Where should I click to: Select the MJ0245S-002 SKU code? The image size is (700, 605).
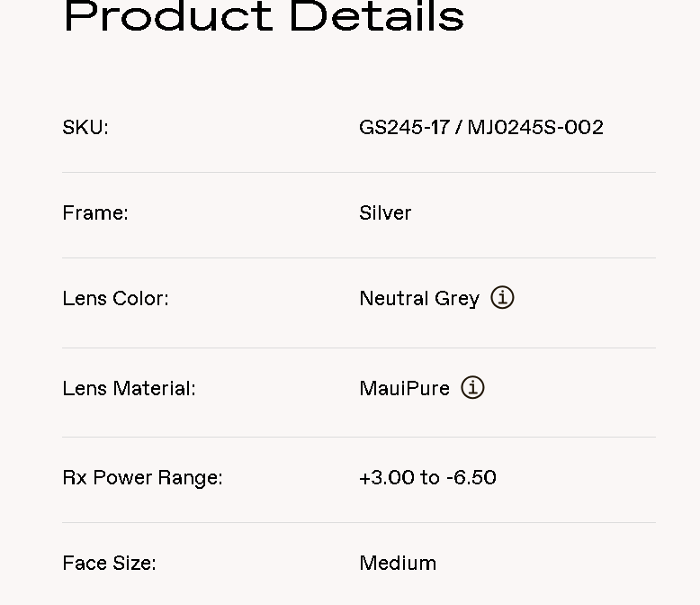tap(535, 128)
